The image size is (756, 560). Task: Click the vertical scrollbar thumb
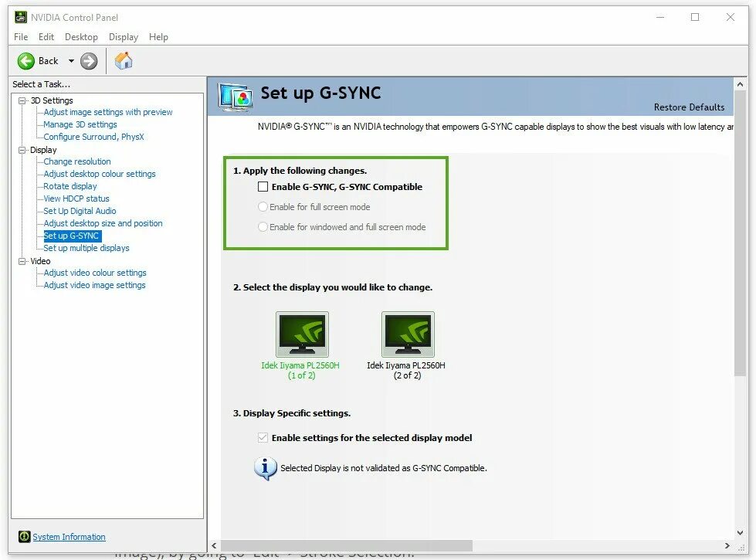pos(740,233)
